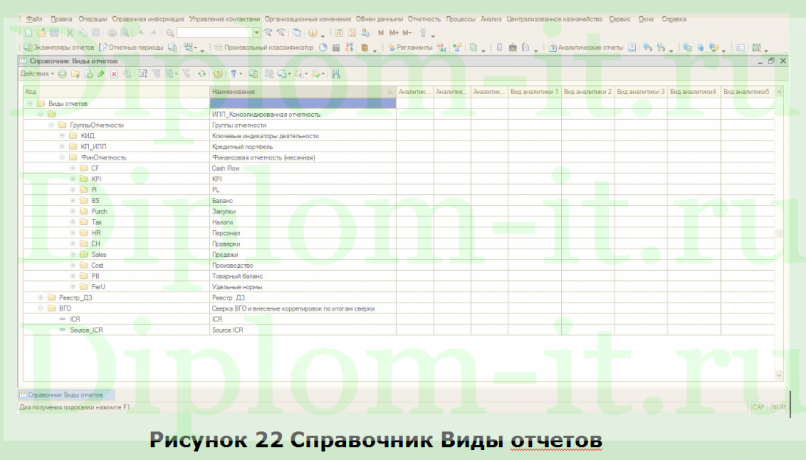The height and width of the screenshot is (460, 806).
Task: Click the Регламенты button
Action: (410, 48)
